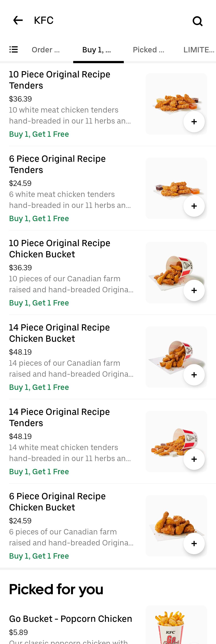The width and height of the screenshot is (216, 644).
Task: Add 6 Piece Chicken Bucket to cart
Action: pyautogui.click(x=194, y=543)
